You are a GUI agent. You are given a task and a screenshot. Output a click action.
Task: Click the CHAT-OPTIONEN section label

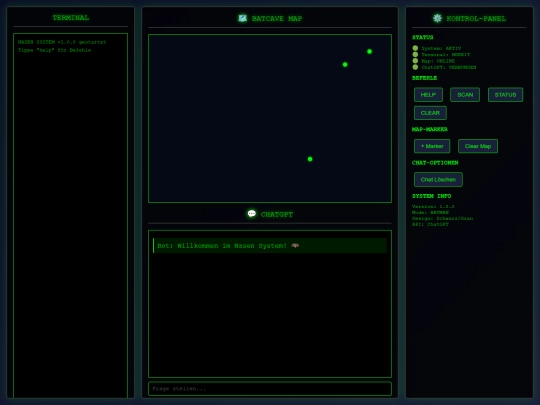pos(435,163)
